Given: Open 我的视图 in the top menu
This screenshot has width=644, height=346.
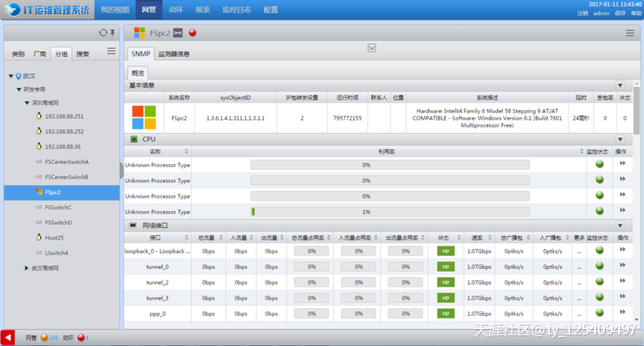Looking at the screenshot, I should pyautogui.click(x=115, y=10).
